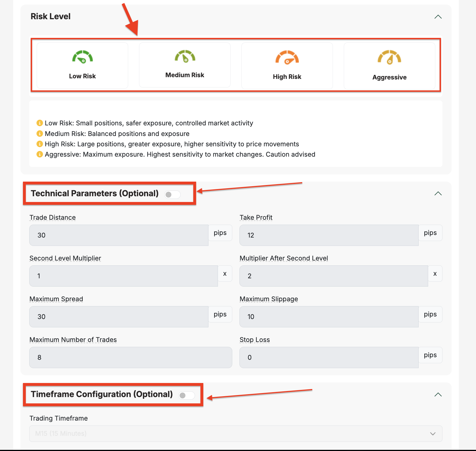476x451 pixels.
Task: Select the High Risk gauge icon
Action: click(287, 57)
